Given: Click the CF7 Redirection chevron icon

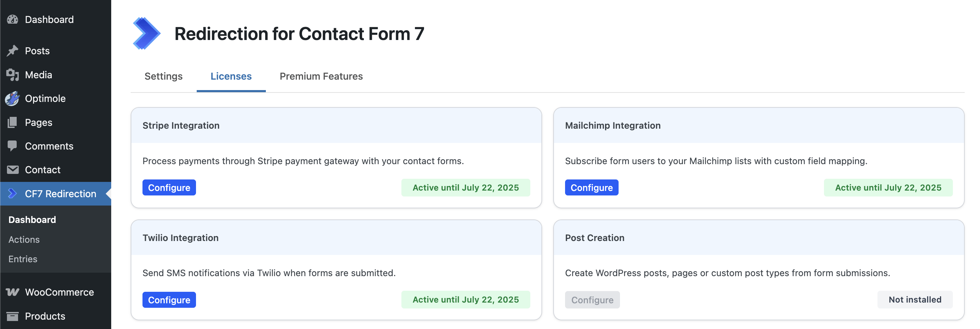Looking at the screenshot, I should tap(13, 193).
